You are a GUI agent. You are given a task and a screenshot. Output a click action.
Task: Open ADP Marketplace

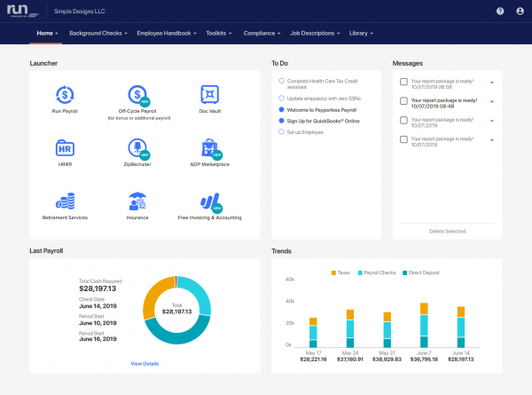(209, 147)
